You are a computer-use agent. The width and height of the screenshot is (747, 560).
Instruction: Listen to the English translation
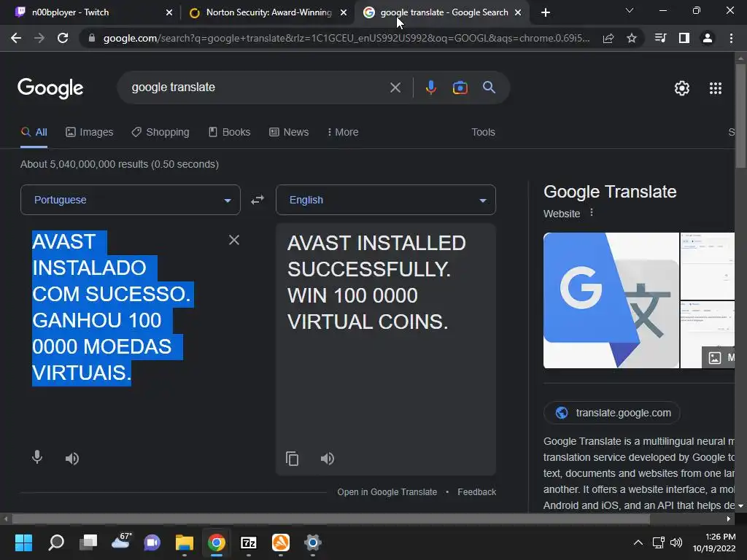pos(328,459)
